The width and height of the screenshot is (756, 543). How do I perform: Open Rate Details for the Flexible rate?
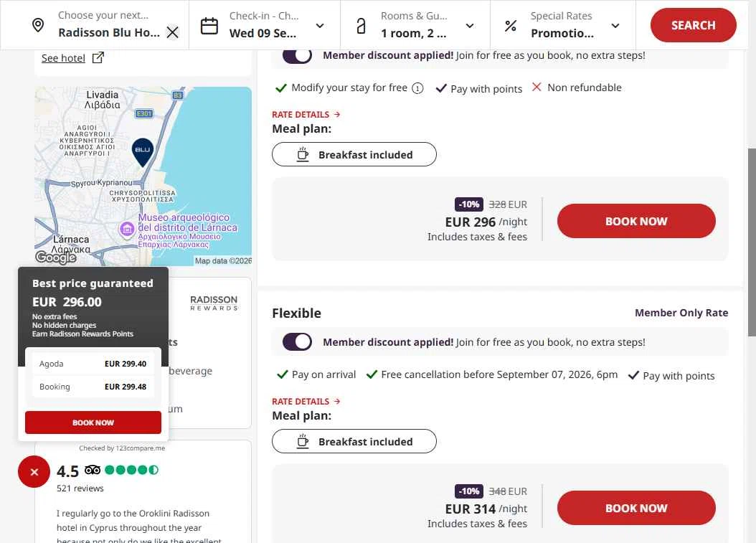click(306, 401)
